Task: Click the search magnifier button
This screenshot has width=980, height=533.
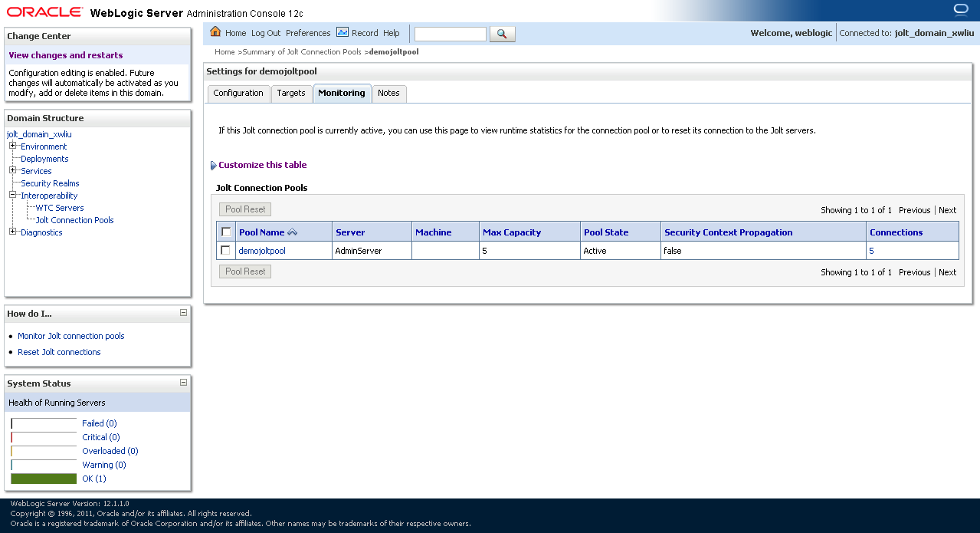Action: (503, 34)
